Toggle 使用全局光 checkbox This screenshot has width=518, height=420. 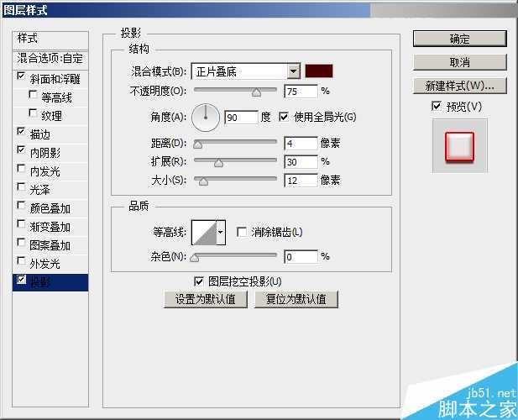point(284,117)
